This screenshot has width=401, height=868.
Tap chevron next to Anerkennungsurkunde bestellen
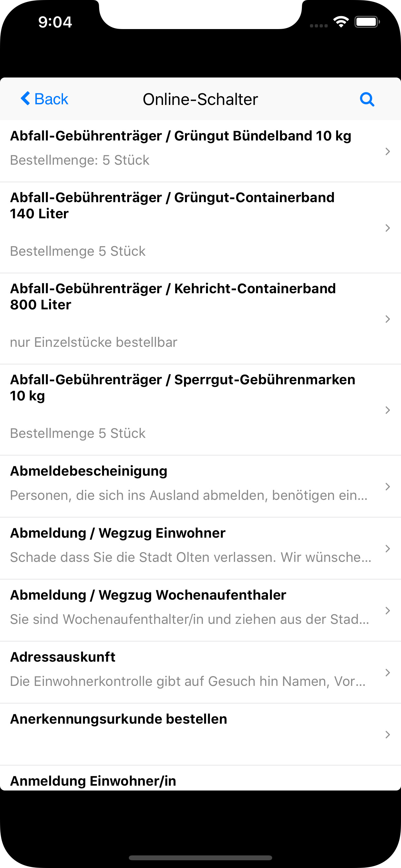click(x=387, y=735)
